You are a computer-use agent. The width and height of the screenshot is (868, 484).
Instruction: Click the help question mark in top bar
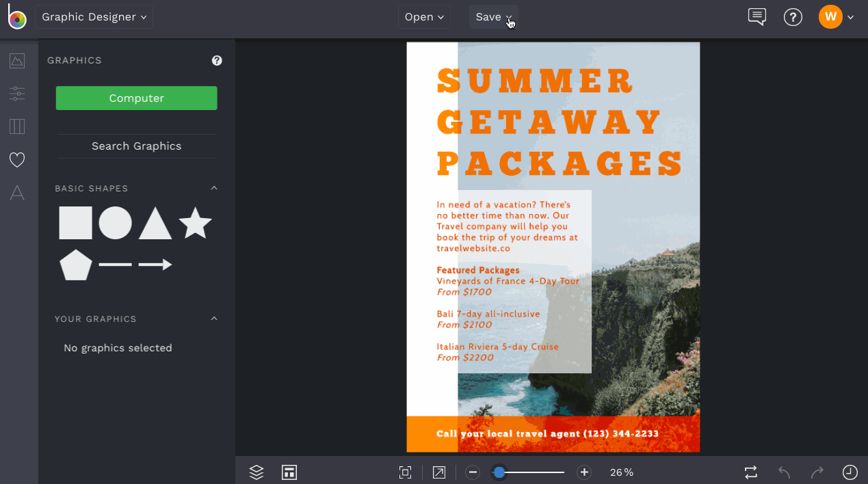(x=793, y=17)
